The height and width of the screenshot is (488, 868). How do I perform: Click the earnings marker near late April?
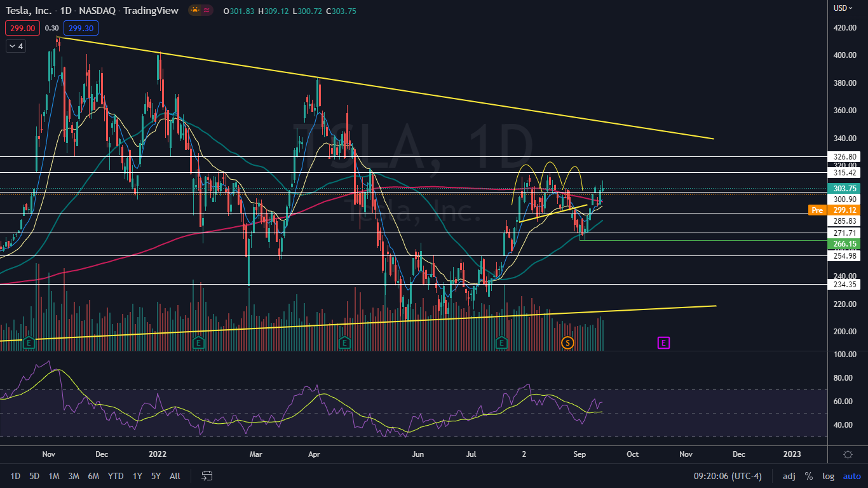[344, 343]
